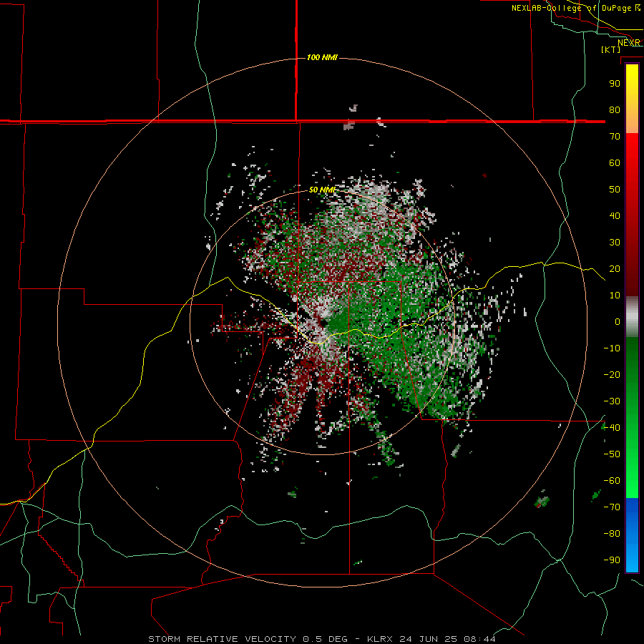
Task: Click the -30 scale value
Action: pyautogui.click(x=612, y=401)
